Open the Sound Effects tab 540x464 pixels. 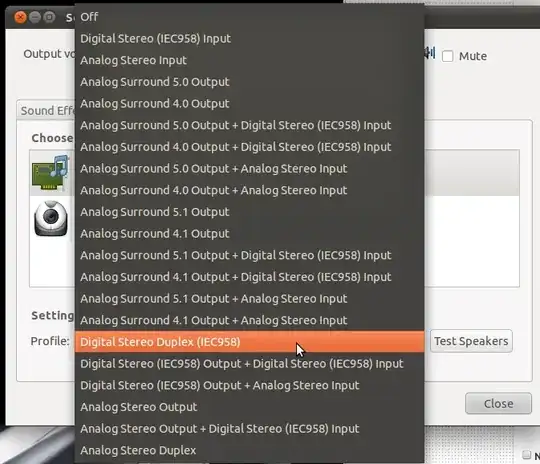[46, 110]
